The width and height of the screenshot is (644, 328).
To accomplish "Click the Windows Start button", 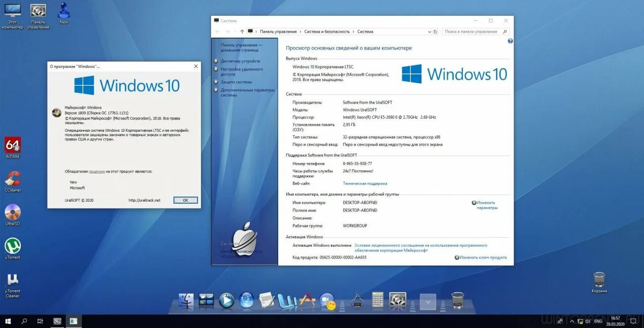I will click(8, 321).
